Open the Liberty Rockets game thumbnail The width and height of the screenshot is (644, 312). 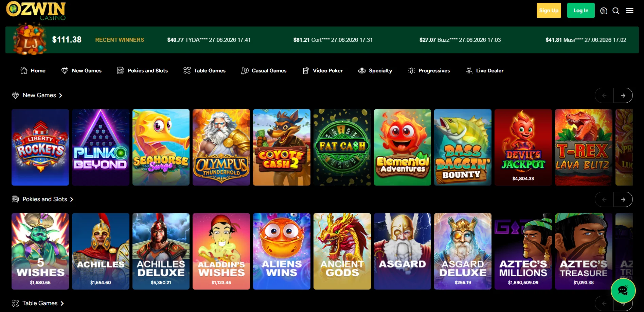(x=40, y=147)
